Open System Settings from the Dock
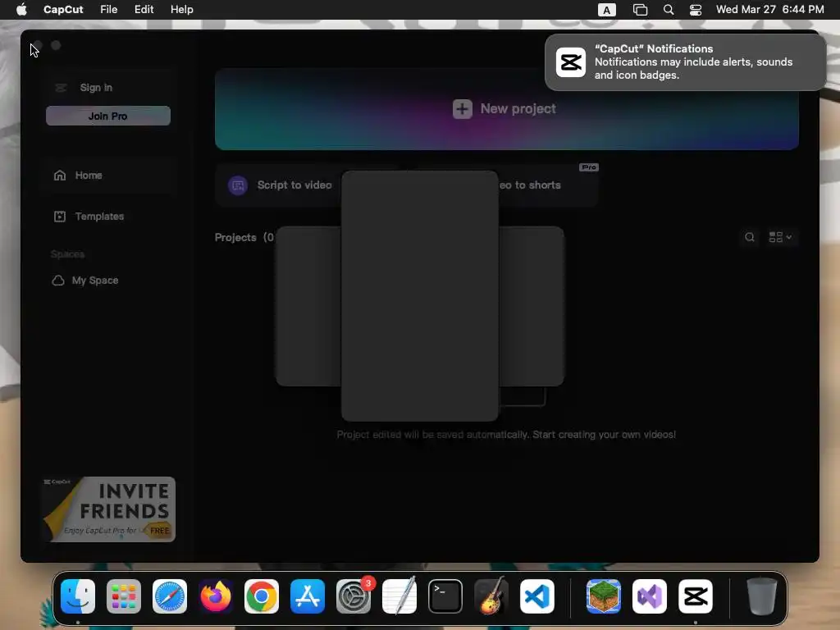840x630 pixels. (x=354, y=596)
